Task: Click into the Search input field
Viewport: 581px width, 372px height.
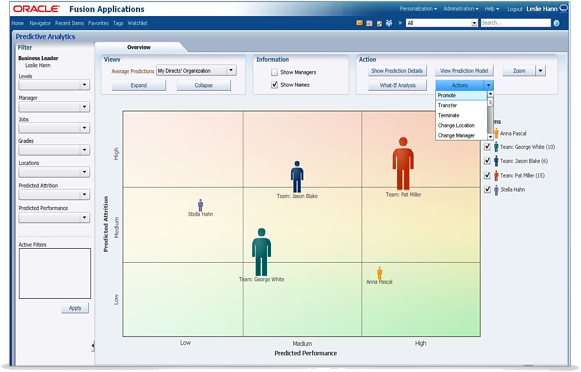Action: (515, 23)
